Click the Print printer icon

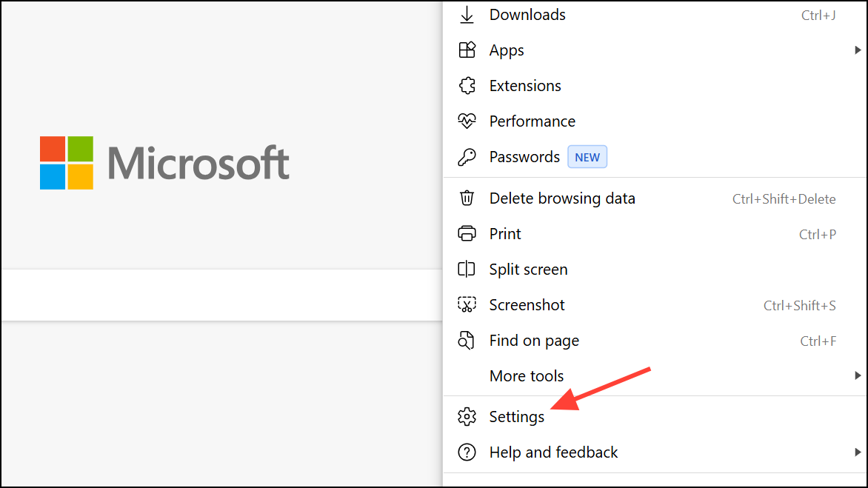[467, 233]
